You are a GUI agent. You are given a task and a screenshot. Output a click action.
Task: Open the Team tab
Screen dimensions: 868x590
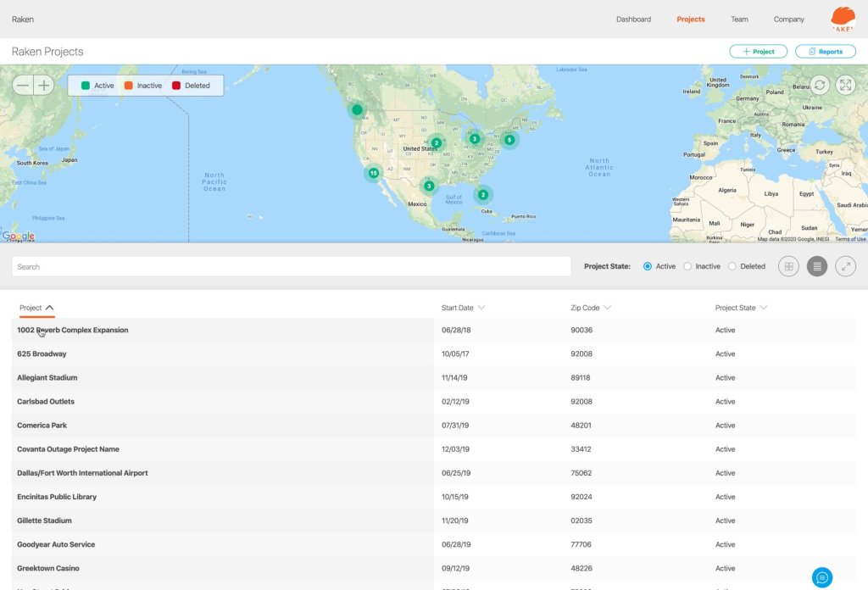click(739, 19)
